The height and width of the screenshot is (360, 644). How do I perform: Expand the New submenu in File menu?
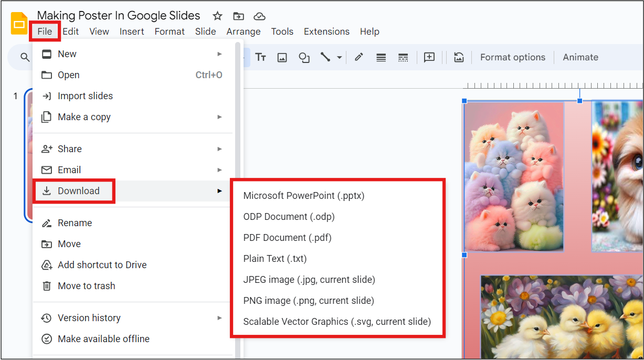(219, 54)
